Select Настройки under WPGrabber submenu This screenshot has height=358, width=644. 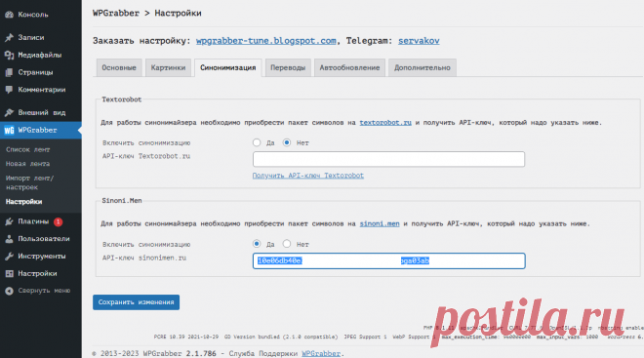click(23, 202)
